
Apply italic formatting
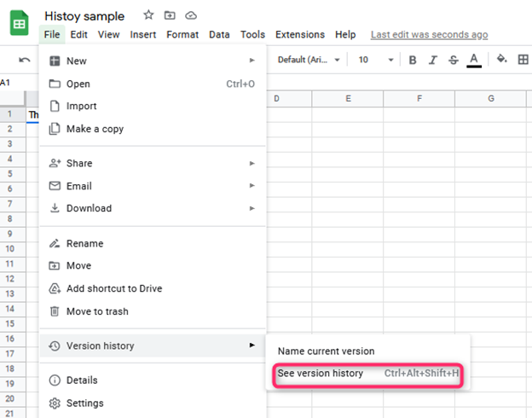[432, 60]
